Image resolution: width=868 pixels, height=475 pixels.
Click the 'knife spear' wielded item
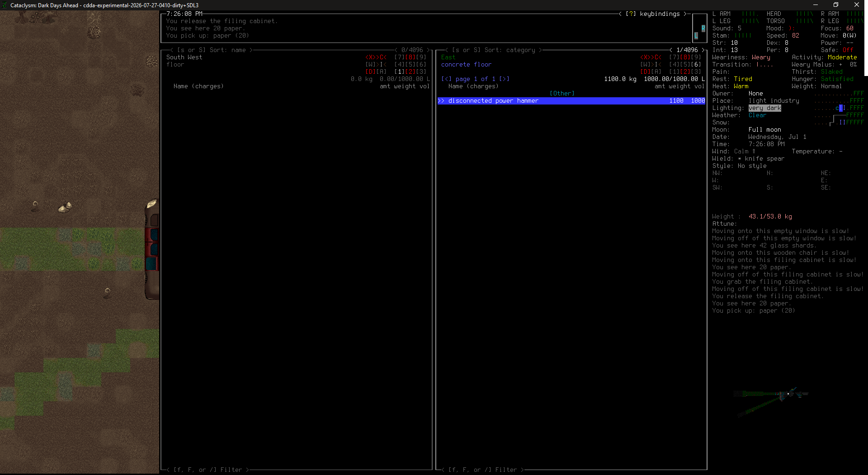pyautogui.click(x=764, y=159)
